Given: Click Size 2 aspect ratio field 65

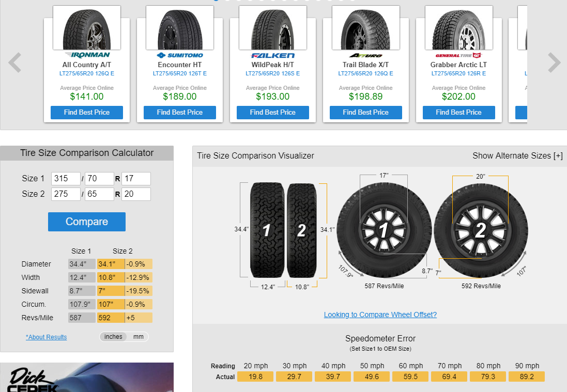Looking at the screenshot, I should tap(99, 194).
